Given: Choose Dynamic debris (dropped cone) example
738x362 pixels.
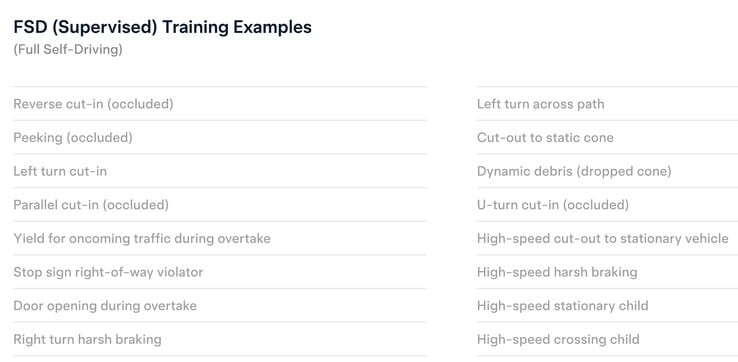Looking at the screenshot, I should 607,171.
